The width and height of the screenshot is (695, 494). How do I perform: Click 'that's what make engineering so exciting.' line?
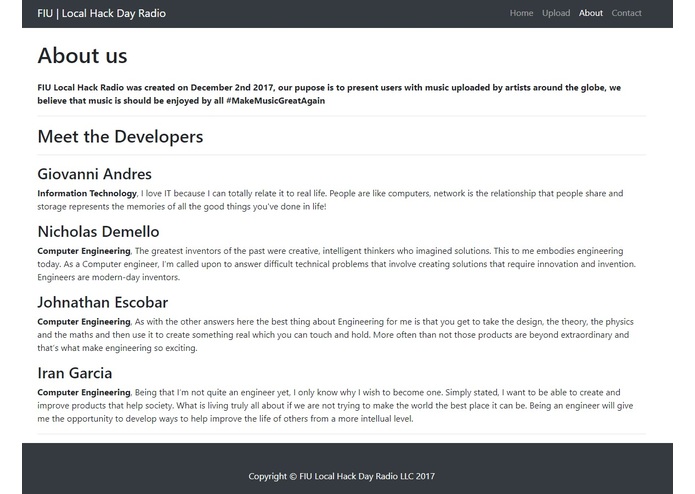tap(117, 348)
